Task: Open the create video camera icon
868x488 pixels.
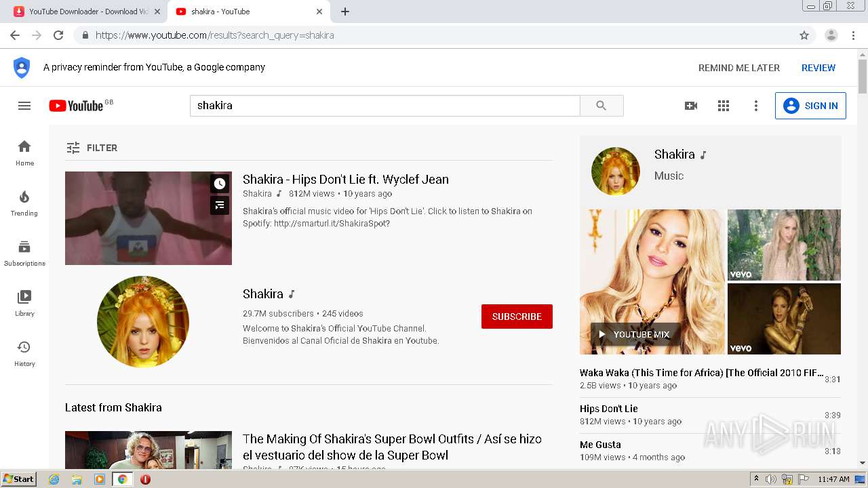Action: click(x=691, y=106)
